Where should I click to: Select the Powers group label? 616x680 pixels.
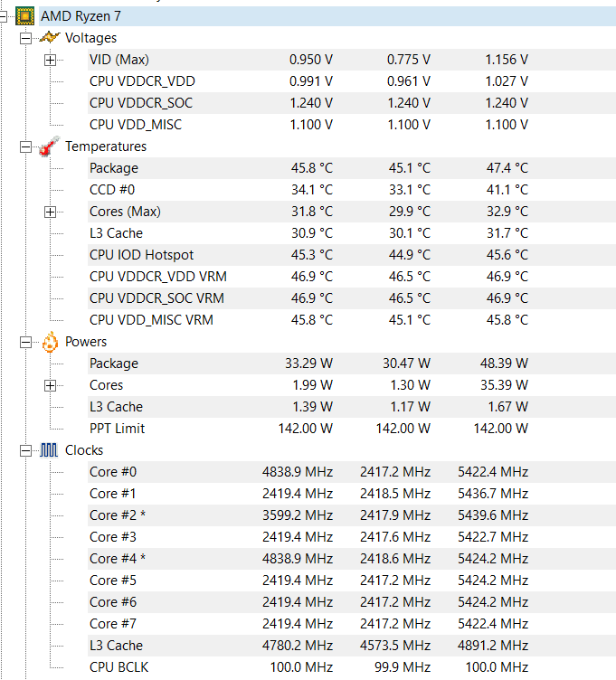click(x=86, y=342)
